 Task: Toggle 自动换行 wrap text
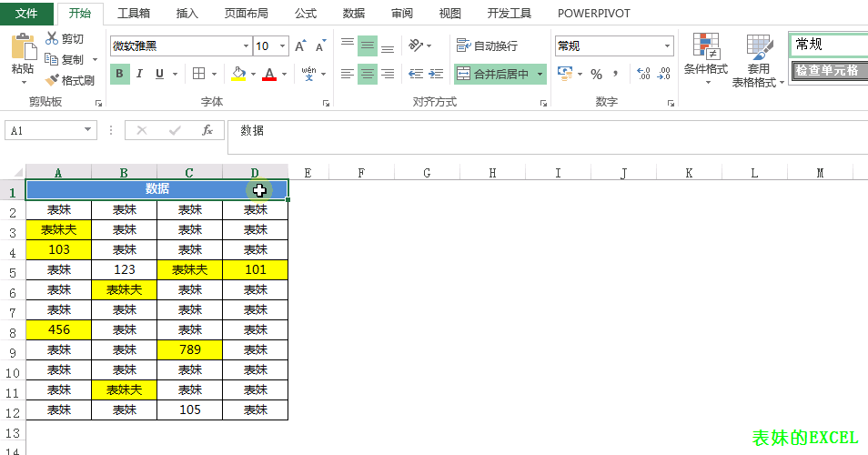click(487, 45)
